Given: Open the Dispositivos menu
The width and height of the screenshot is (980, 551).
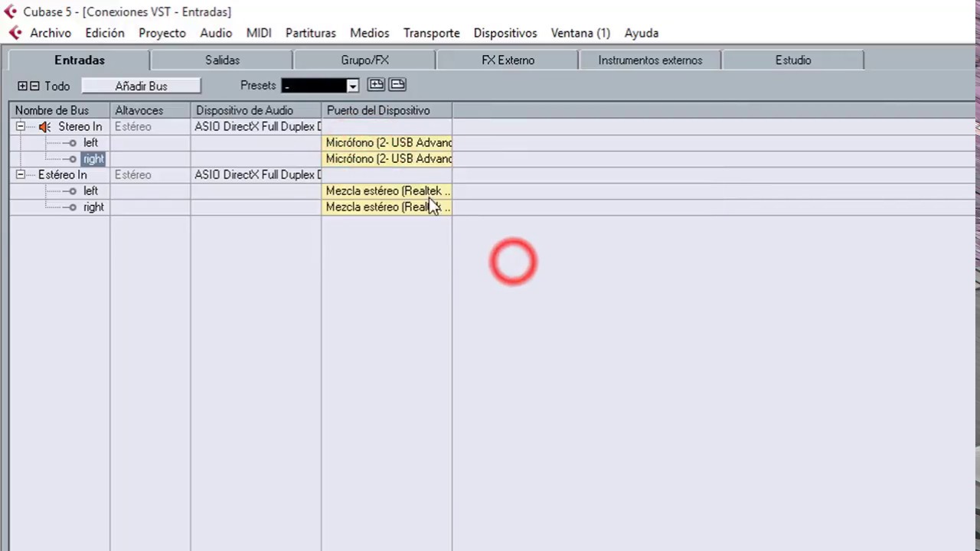Looking at the screenshot, I should click(x=505, y=33).
